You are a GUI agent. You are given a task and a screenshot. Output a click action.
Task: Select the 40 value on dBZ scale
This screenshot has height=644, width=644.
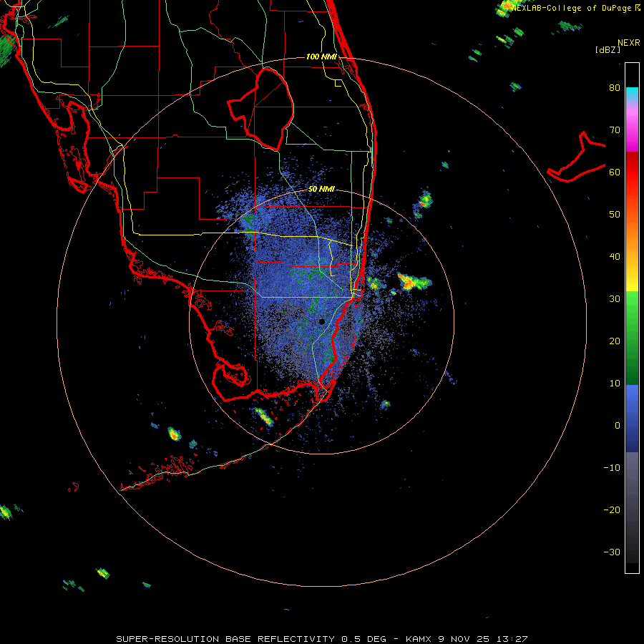615,257
